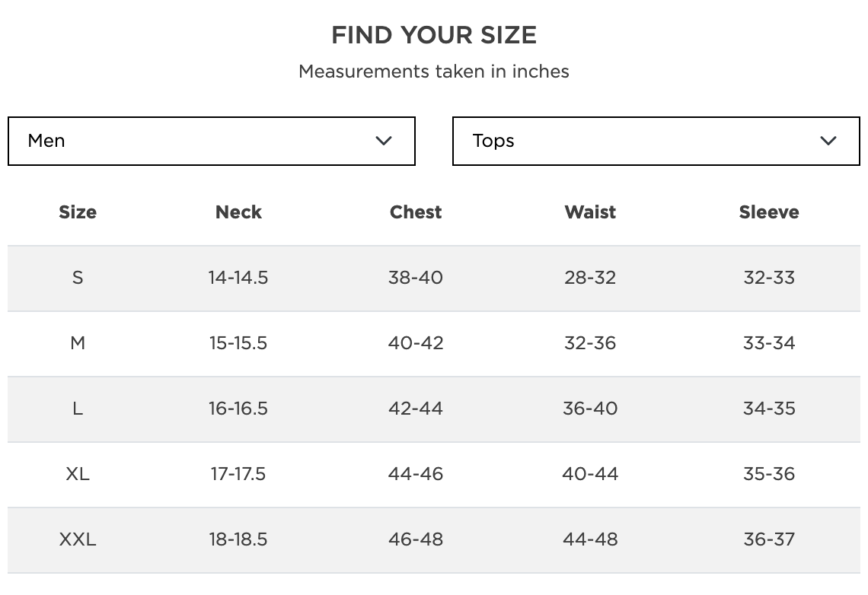Open the Men category dropdown

click(211, 141)
